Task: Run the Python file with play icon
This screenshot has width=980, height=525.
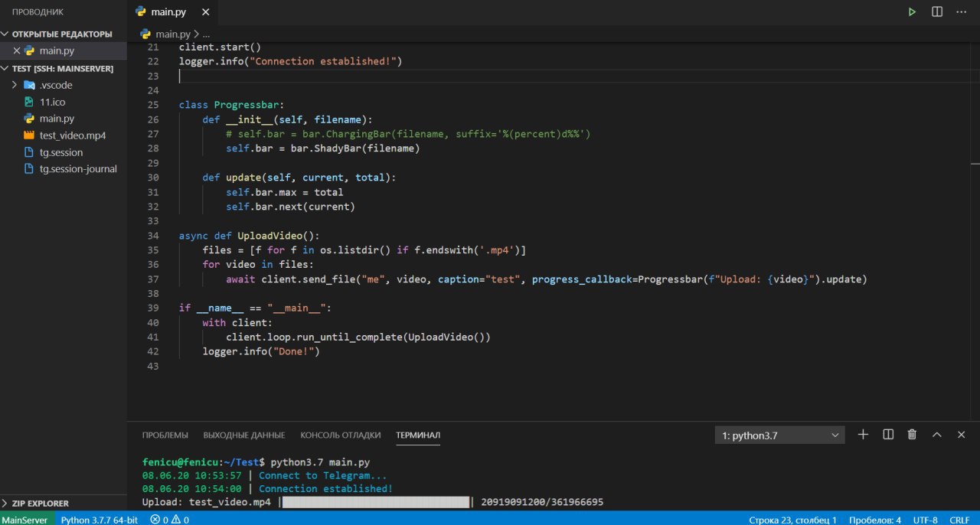Action: point(912,12)
